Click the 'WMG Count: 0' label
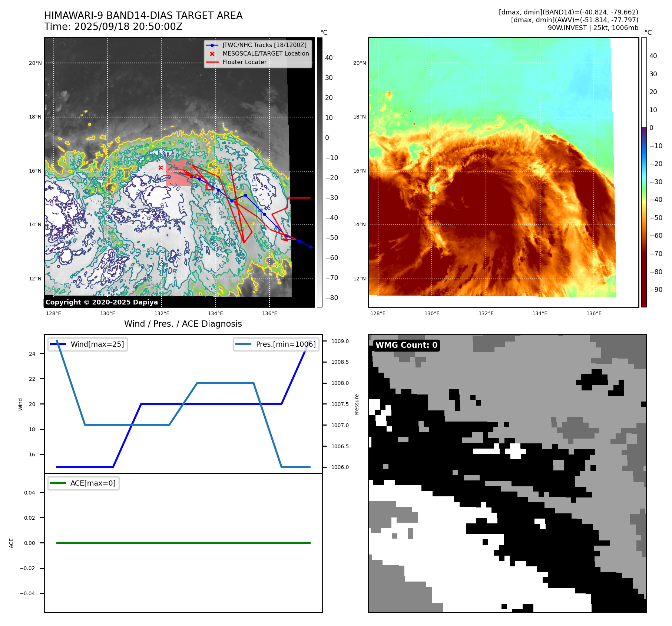Image resolution: width=672 pixels, height=626 pixels. pyautogui.click(x=406, y=345)
